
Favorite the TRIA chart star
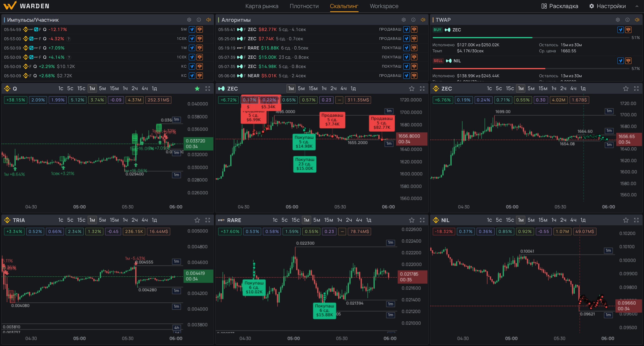(197, 220)
